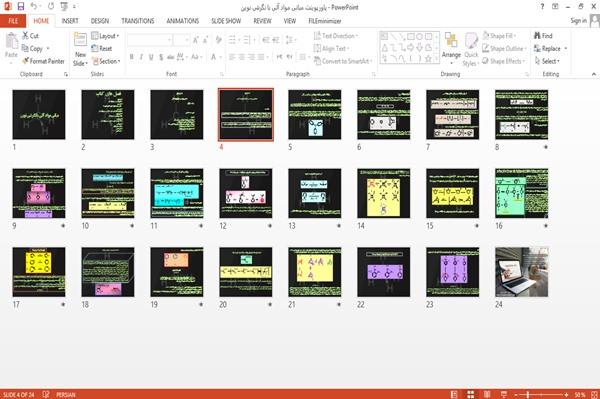The height and width of the screenshot is (399, 600).
Task: Click Slide Show icon in status bar
Action: point(504,394)
